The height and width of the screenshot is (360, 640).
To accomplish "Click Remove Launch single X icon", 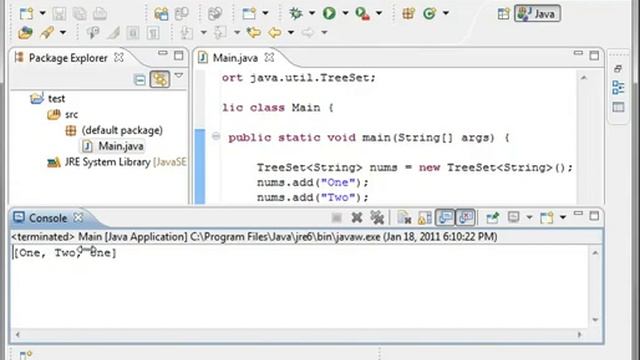I will (357, 218).
